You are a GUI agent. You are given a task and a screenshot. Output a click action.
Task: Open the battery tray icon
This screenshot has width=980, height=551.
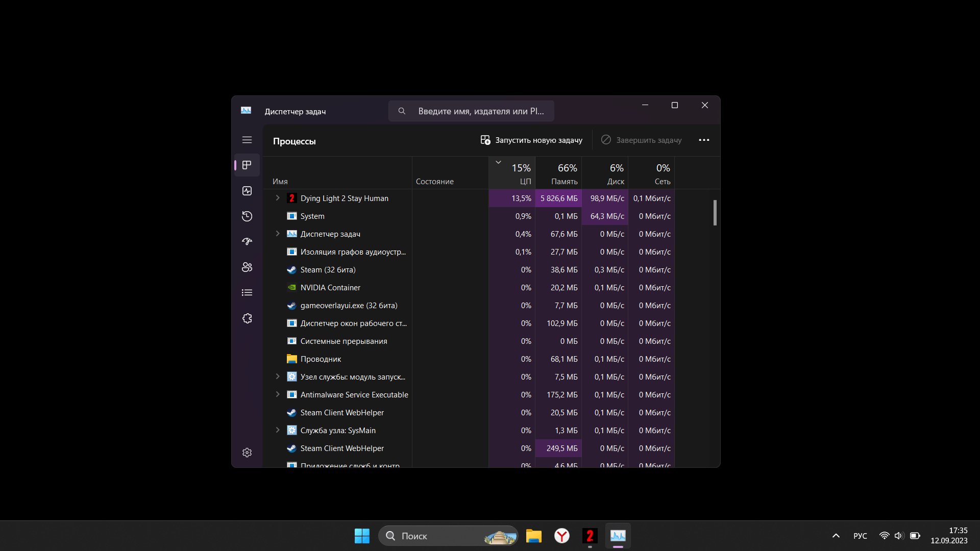(915, 536)
